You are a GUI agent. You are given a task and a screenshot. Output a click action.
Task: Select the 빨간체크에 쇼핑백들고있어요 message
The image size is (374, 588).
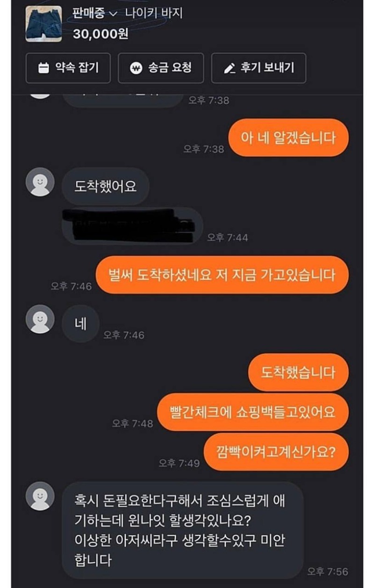pos(252,412)
